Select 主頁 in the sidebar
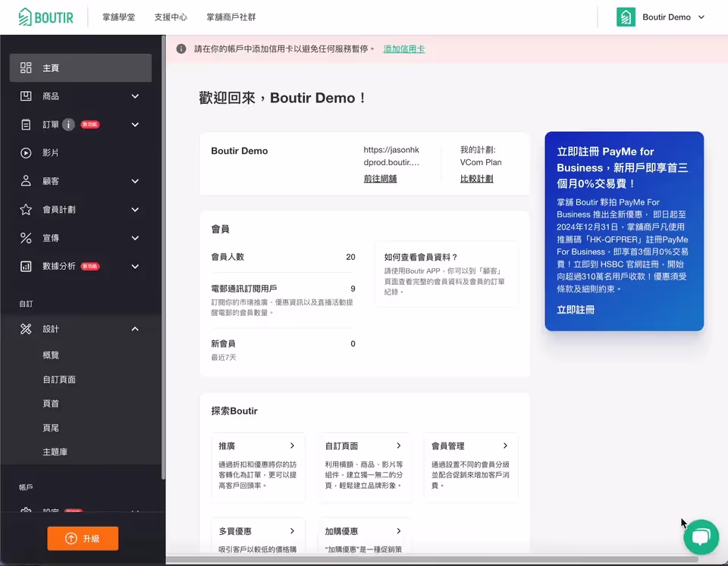728x566 pixels. pyautogui.click(x=81, y=67)
